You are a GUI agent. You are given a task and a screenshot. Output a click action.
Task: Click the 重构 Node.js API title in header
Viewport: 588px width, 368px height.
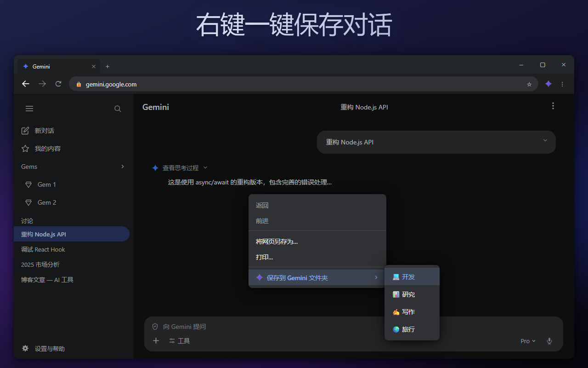pos(364,107)
